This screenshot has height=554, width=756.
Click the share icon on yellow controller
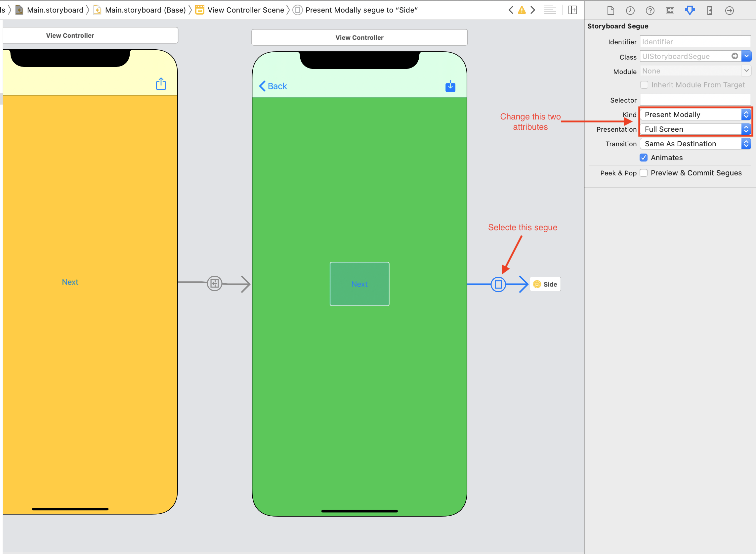pyautogui.click(x=161, y=84)
